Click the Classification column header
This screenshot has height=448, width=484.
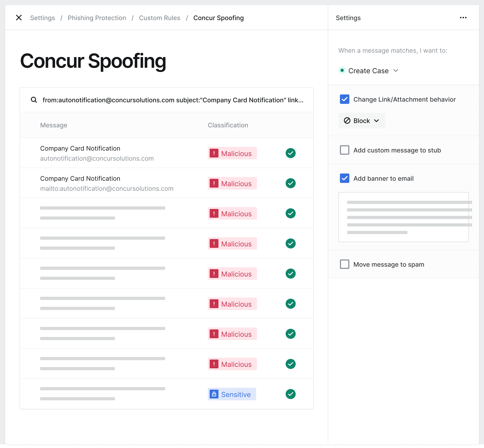point(228,125)
